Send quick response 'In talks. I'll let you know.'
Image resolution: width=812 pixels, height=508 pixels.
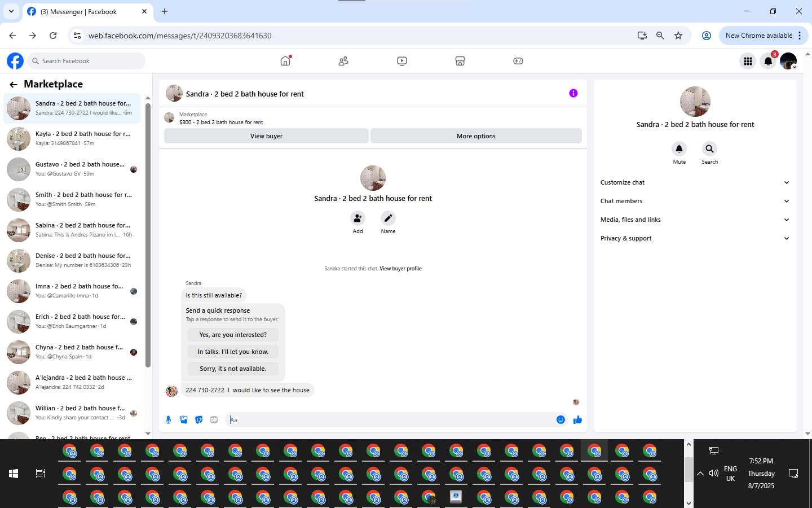(x=233, y=352)
